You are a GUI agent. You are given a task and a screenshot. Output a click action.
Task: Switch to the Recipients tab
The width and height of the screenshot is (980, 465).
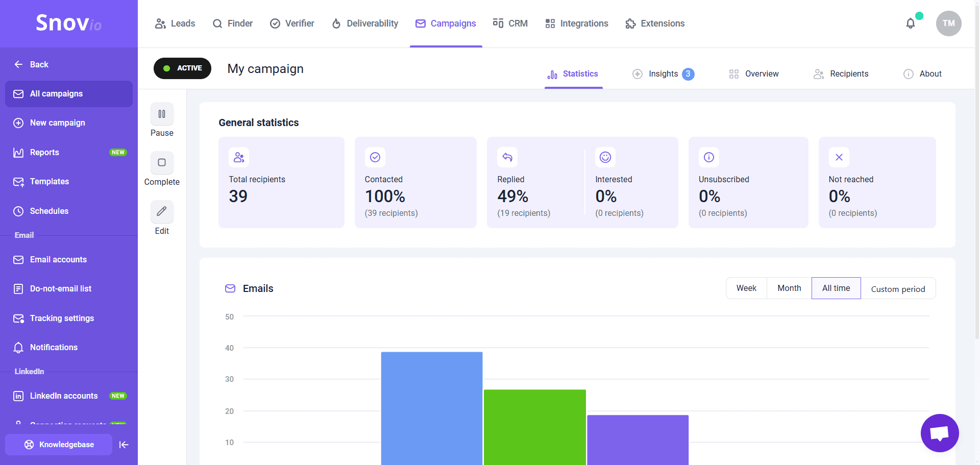coord(841,74)
